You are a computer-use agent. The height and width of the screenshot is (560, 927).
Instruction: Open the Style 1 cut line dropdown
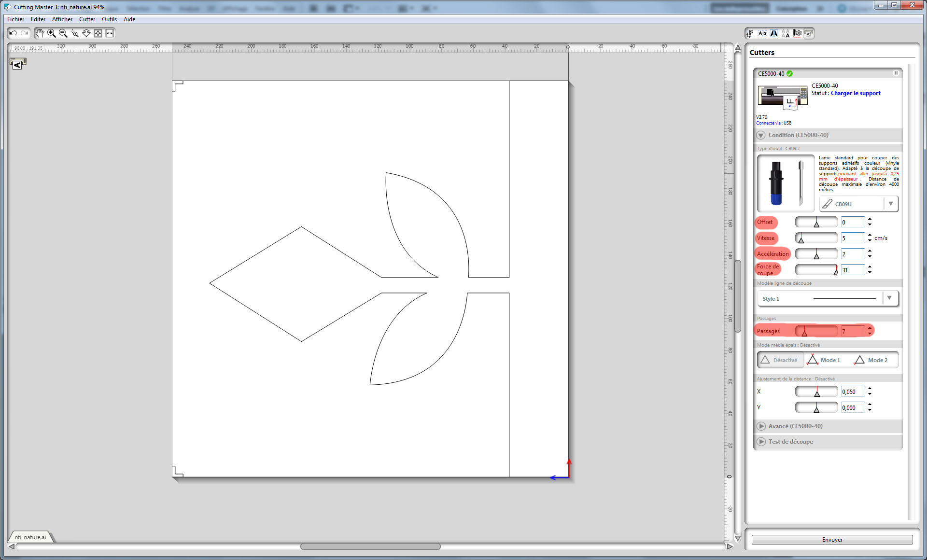point(889,298)
